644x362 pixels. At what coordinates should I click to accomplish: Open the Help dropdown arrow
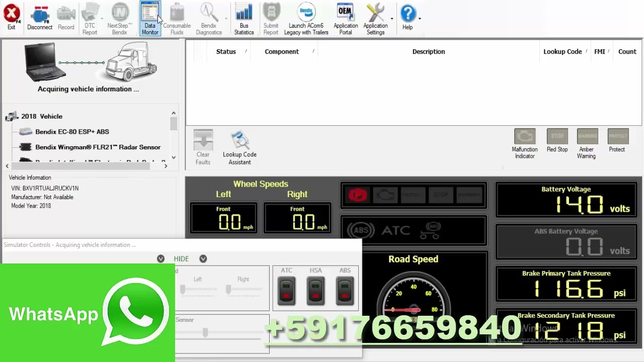(420, 19)
